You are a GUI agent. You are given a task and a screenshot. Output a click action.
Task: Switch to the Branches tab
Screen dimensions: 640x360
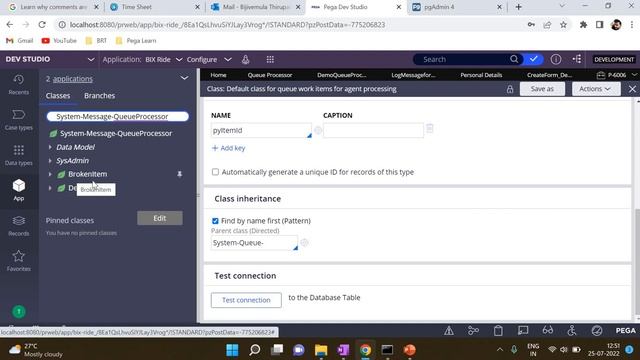(x=100, y=96)
